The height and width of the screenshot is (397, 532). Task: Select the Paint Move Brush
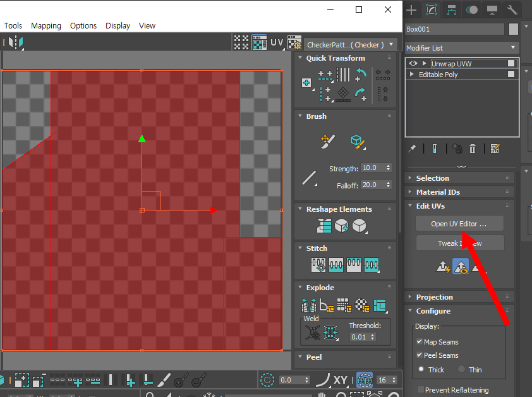pyautogui.click(x=327, y=141)
